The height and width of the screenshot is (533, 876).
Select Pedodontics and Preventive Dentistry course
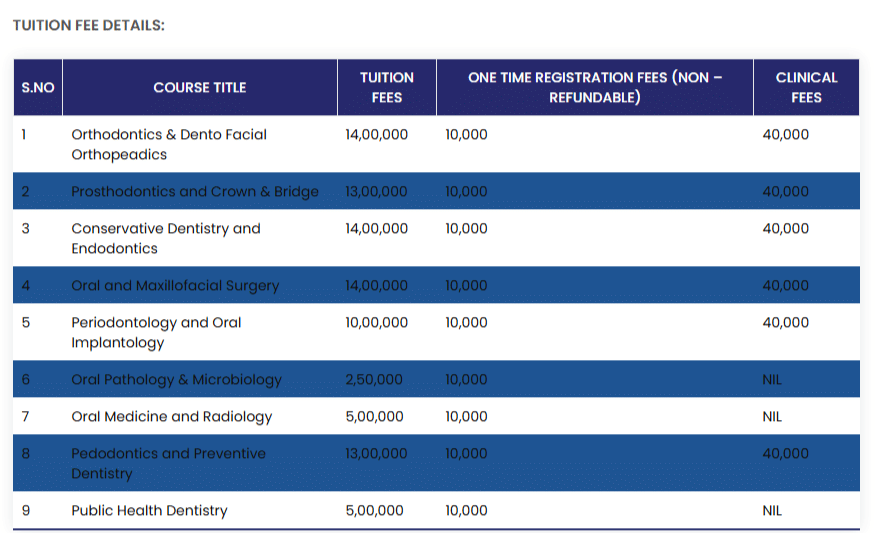[168, 463]
